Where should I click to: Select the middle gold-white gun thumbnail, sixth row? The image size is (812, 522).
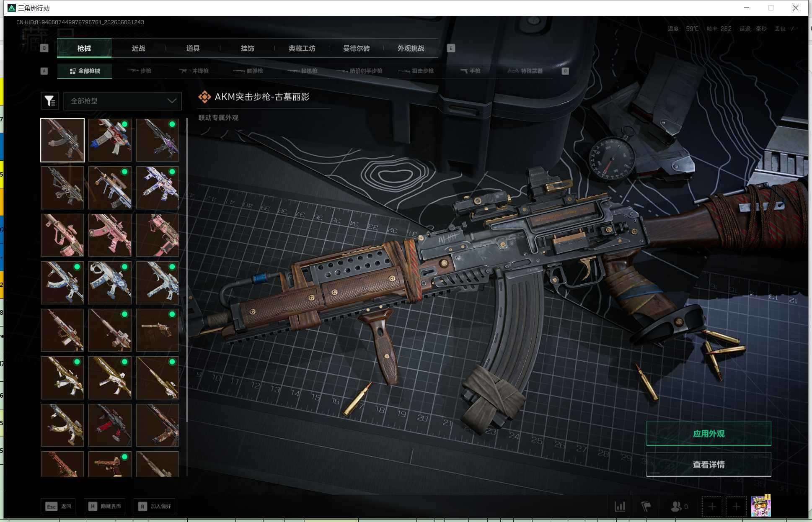[110, 378]
